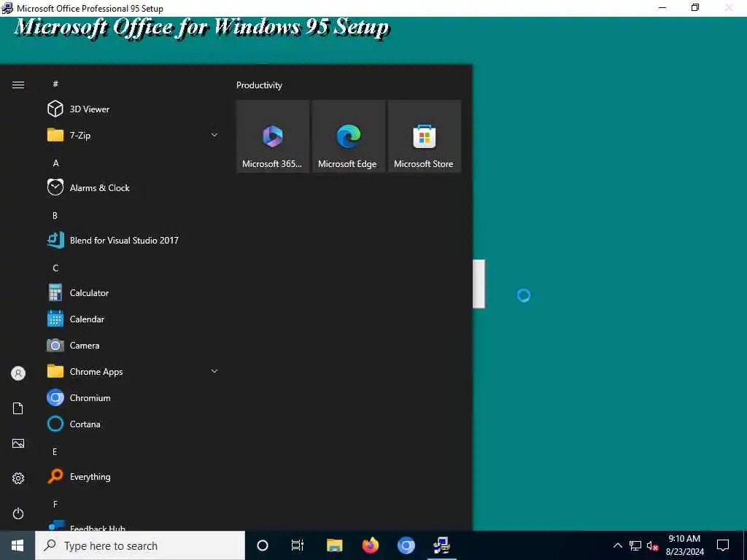This screenshot has height=560, width=747.
Task: Click the muted volume tray icon
Action: coord(652,545)
